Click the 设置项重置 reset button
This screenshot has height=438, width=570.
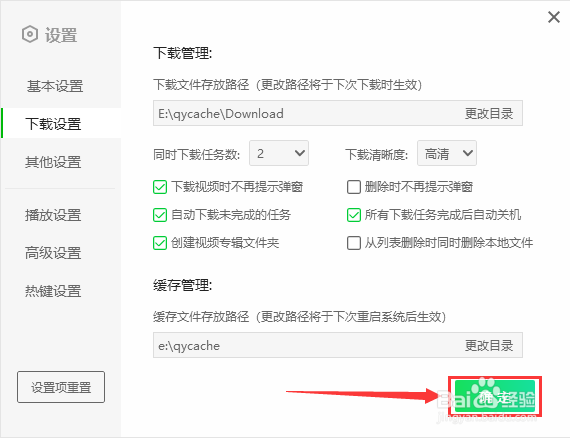pyautogui.click(x=61, y=387)
